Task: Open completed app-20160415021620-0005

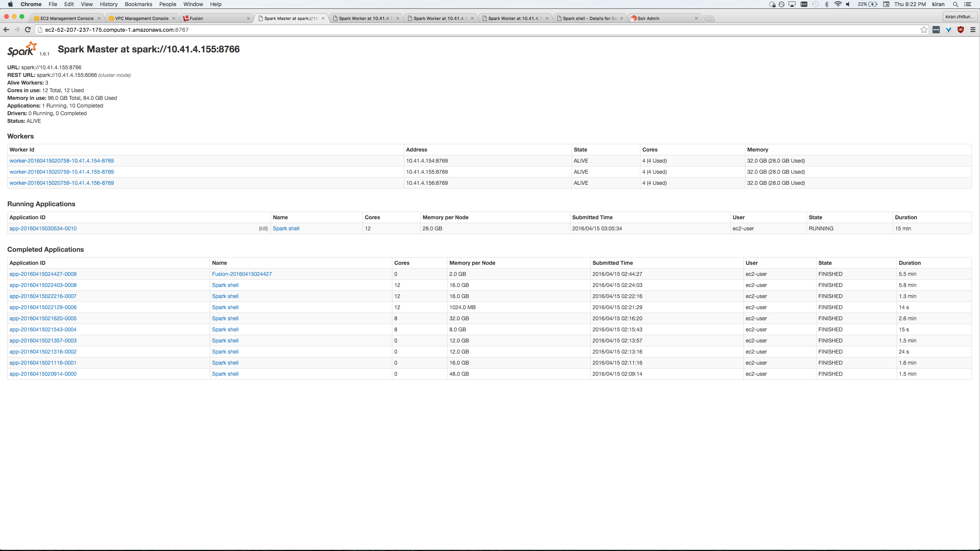Action: pos(43,318)
